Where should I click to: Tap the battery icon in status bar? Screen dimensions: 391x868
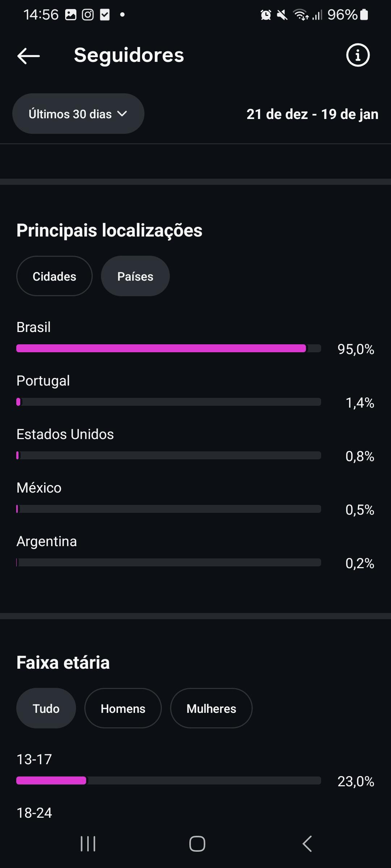pos(364,15)
